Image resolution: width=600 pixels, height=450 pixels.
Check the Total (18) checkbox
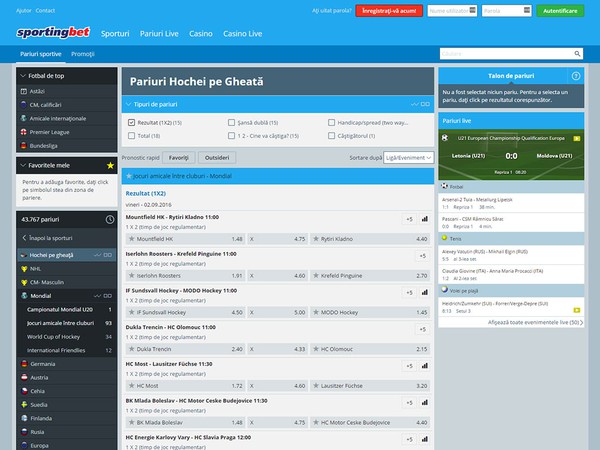coord(131,135)
